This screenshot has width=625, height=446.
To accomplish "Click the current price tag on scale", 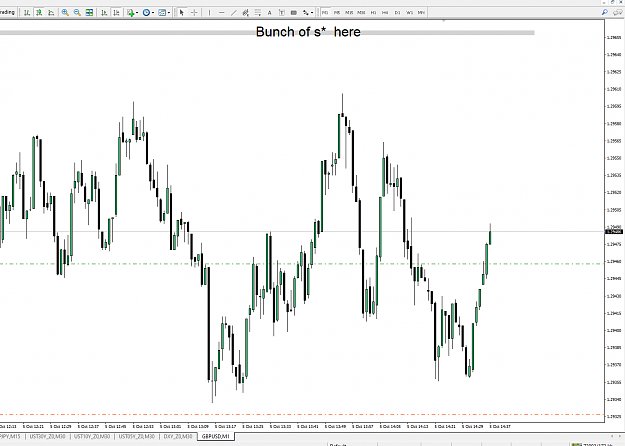I will click(x=614, y=232).
